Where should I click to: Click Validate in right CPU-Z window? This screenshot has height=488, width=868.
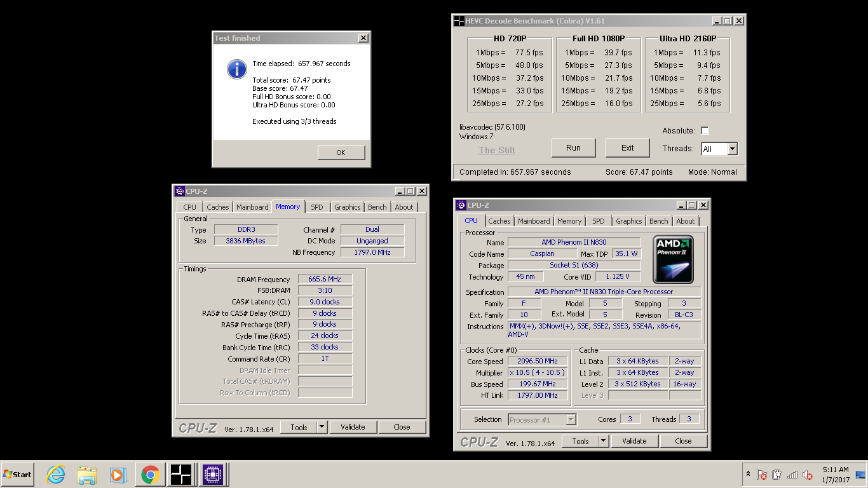coord(634,442)
